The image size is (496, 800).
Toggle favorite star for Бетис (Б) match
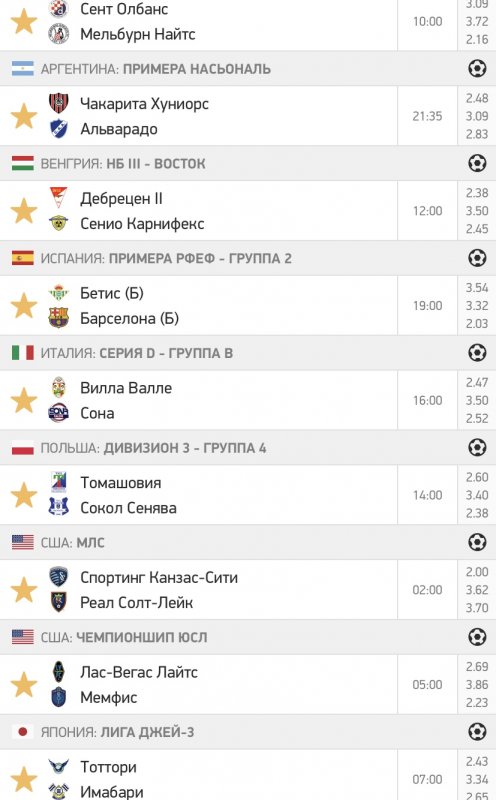click(24, 306)
